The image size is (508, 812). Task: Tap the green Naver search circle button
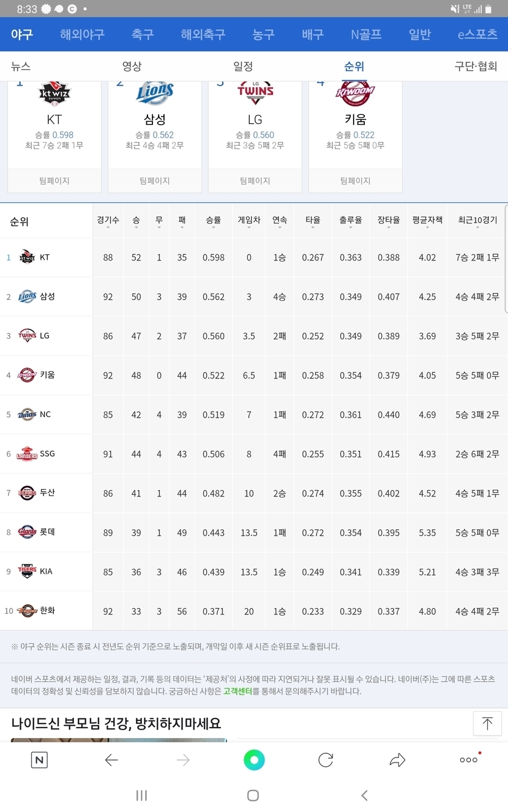(x=254, y=760)
